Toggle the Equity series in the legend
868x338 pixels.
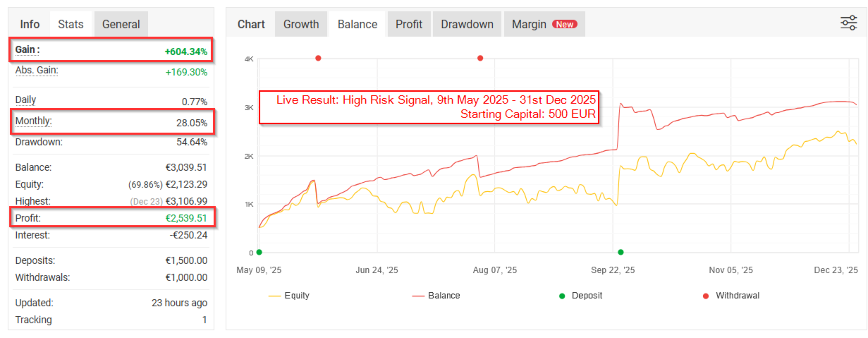289,296
